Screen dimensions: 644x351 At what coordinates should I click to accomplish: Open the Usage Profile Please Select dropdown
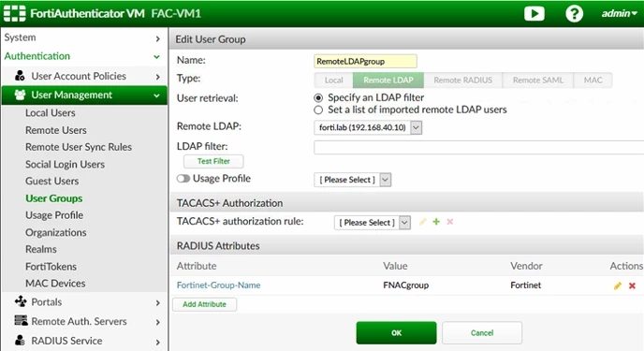[x=352, y=180]
